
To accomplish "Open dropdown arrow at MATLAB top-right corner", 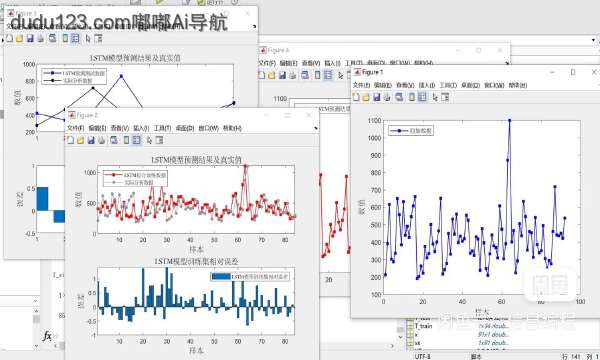I will click(593, 39).
